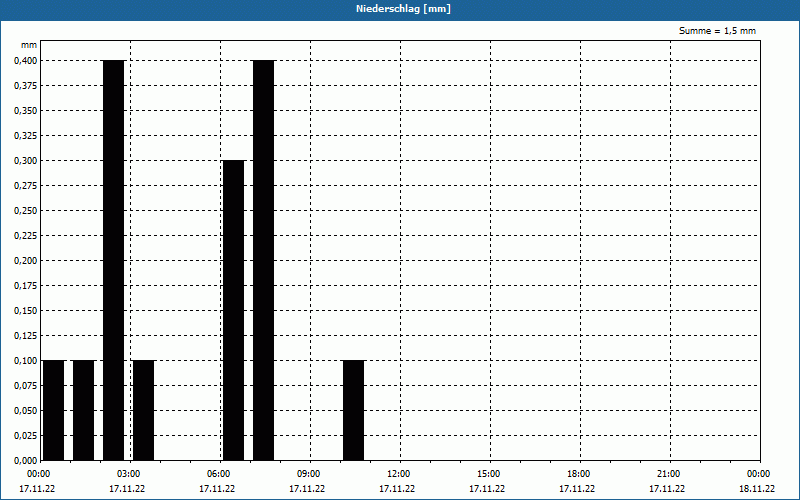This screenshot has height=500, width=800.
Task: Click the mm unit label above the axis
Action: click(29, 45)
